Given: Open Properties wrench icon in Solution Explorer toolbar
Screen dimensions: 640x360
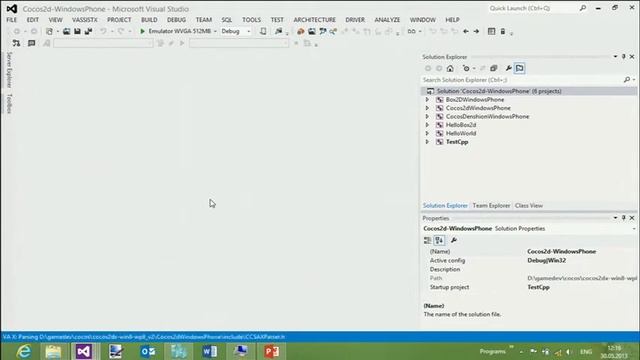Looking at the screenshot, I should point(508,69).
